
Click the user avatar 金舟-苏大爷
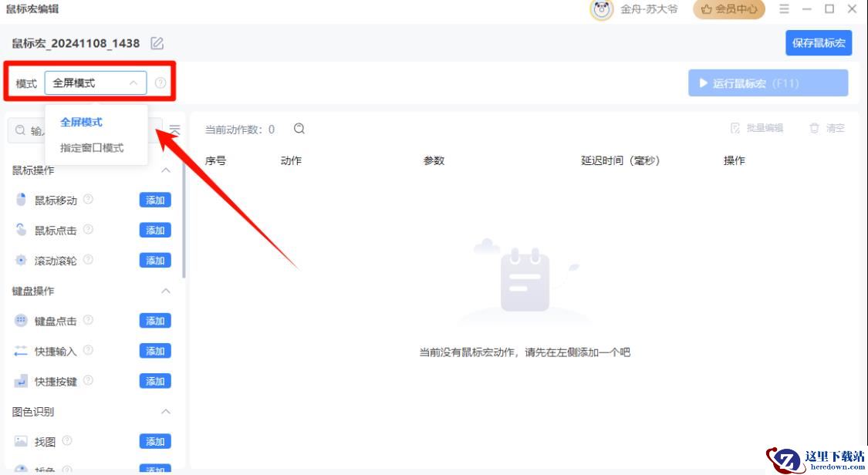(602, 9)
